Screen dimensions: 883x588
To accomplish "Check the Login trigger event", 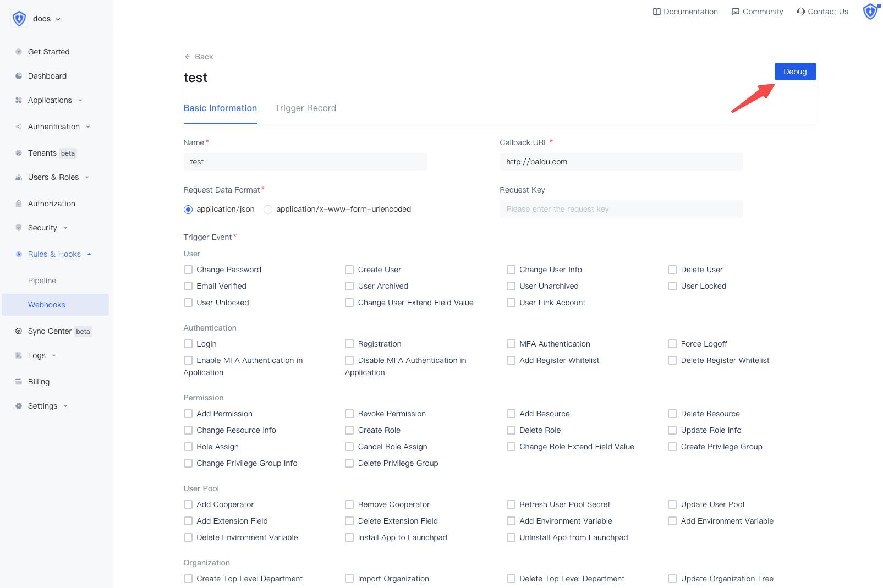I will pos(188,344).
